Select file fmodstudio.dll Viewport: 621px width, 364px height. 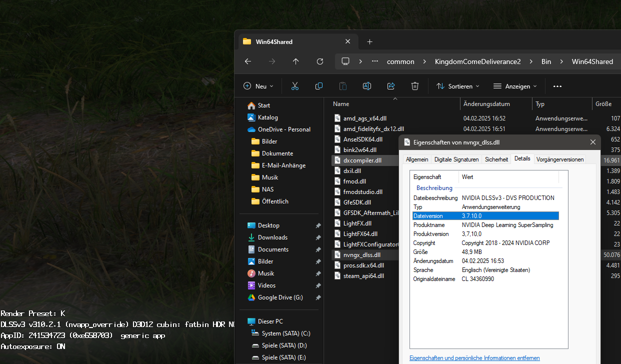[x=363, y=192]
